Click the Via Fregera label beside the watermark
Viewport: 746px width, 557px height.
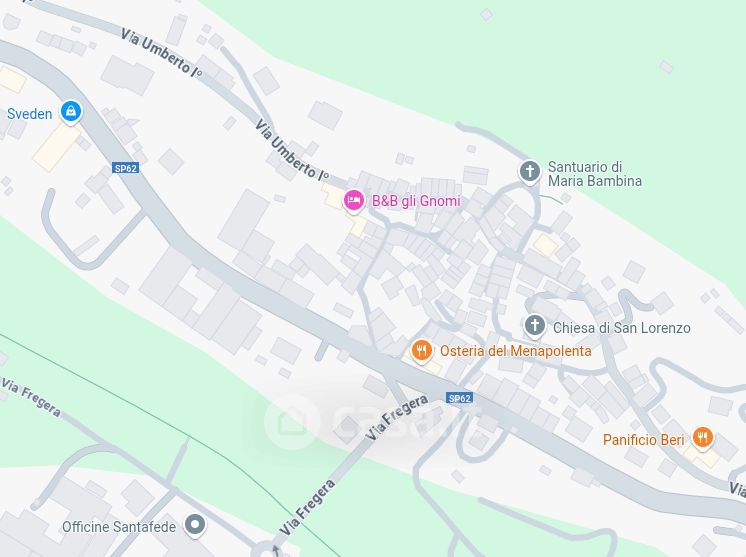397,417
